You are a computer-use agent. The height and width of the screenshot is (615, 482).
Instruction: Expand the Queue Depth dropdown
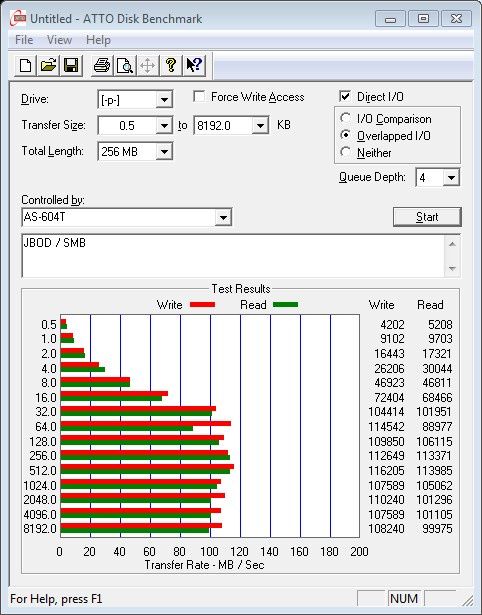point(451,178)
